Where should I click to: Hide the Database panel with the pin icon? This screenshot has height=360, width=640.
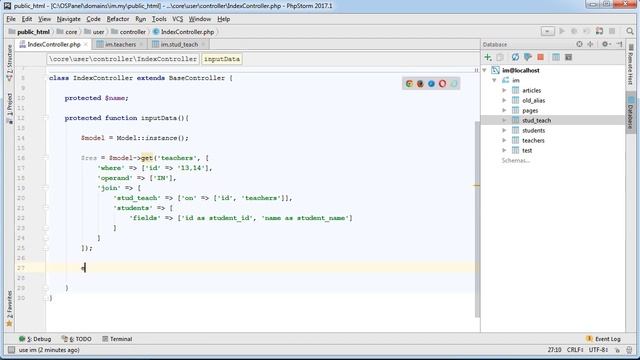[620, 44]
